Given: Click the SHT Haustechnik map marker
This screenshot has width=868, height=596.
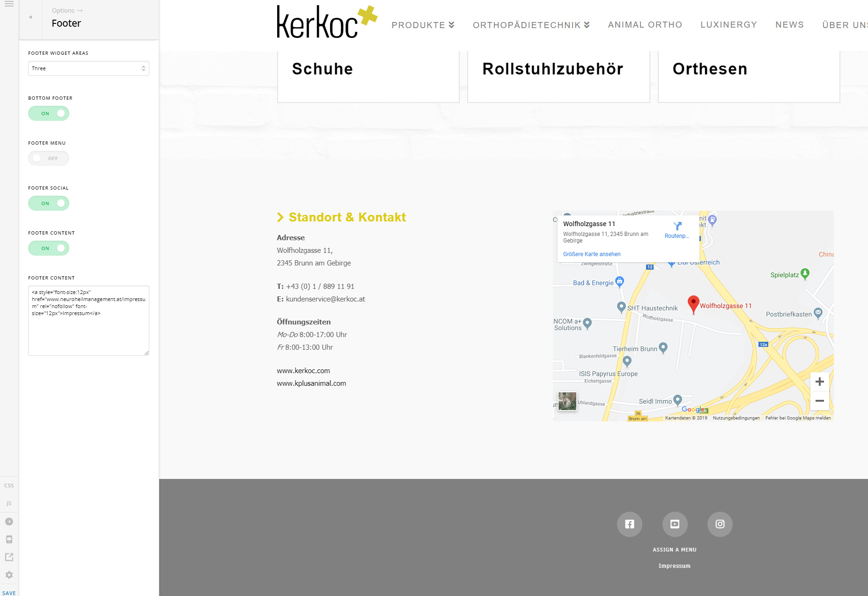Looking at the screenshot, I should tap(621, 307).
